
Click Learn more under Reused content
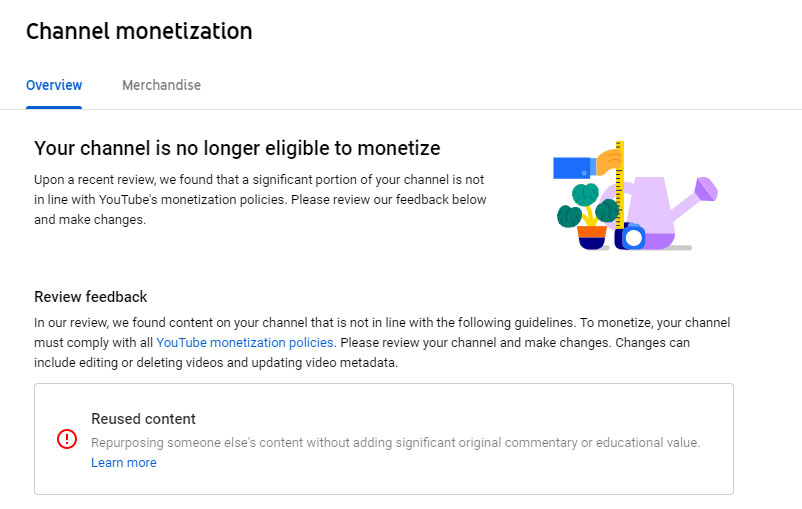[123, 463]
